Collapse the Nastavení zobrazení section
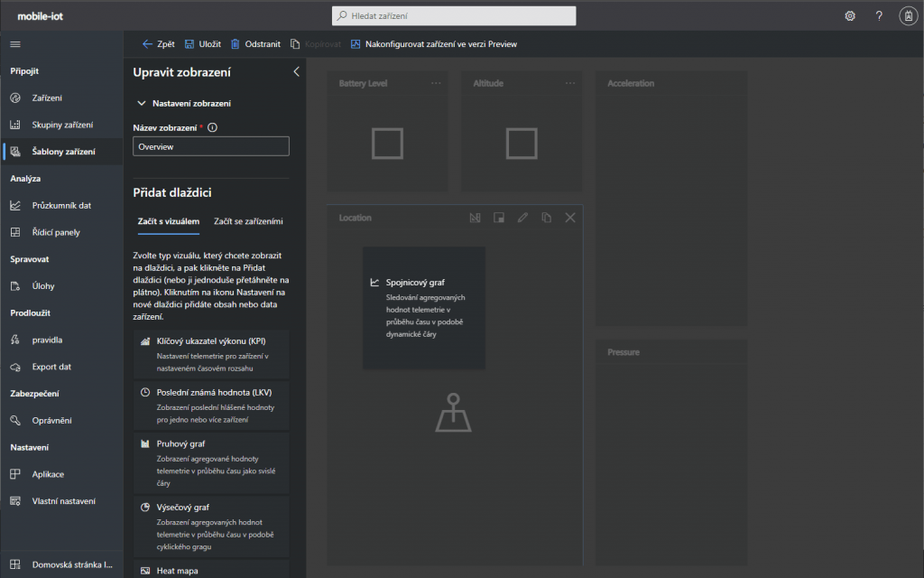 tap(142, 104)
